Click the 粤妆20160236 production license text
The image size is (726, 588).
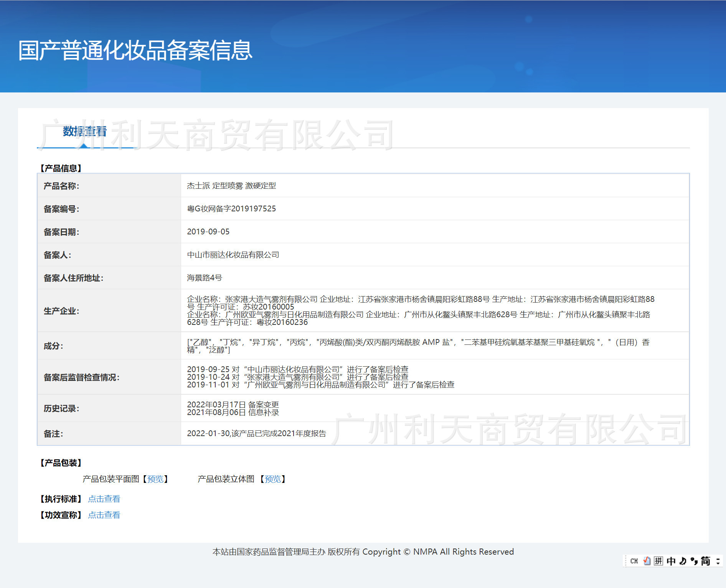pyautogui.click(x=282, y=322)
